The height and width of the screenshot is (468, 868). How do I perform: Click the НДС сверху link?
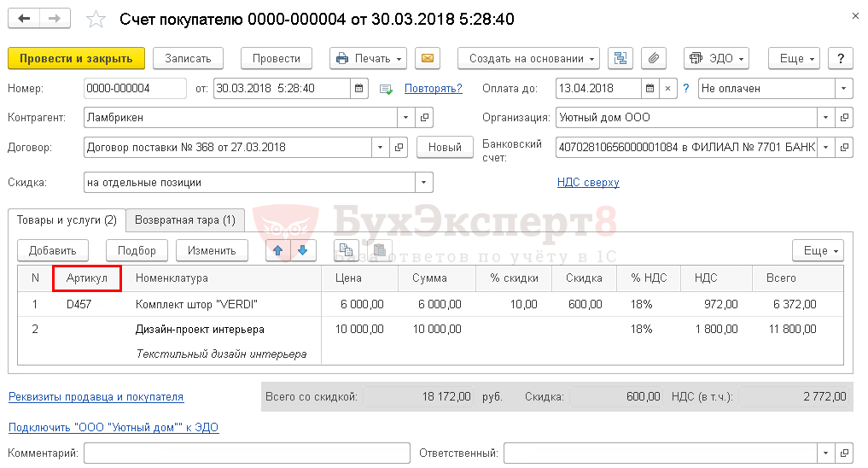[x=588, y=183]
